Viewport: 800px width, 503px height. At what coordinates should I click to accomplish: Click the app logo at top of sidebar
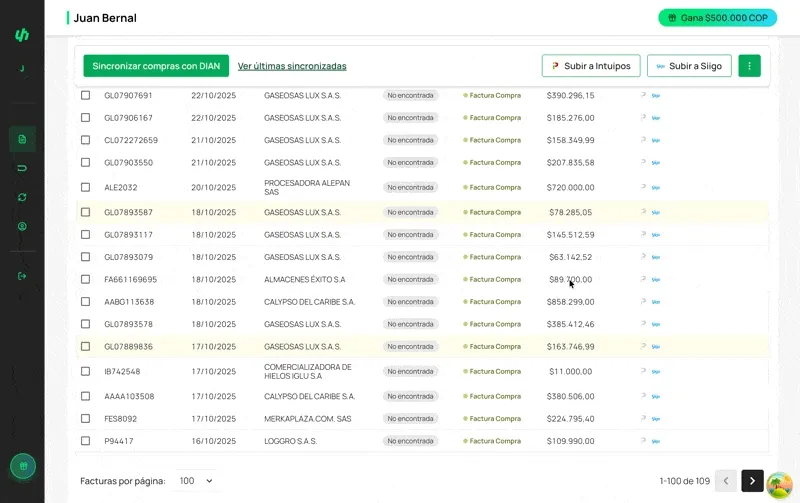[x=22, y=35]
